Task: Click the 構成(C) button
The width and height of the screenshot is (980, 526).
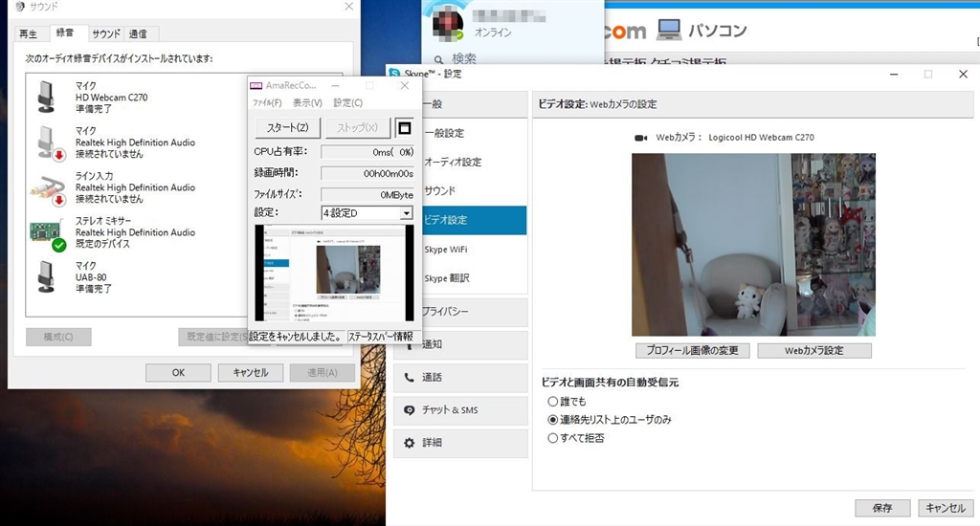Action: [58, 338]
